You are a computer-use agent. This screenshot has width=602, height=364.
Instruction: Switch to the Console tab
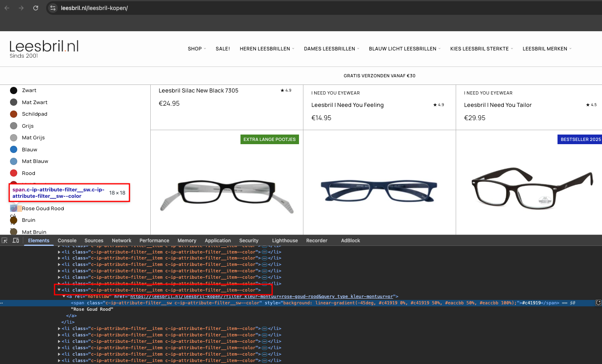pyautogui.click(x=67, y=241)
